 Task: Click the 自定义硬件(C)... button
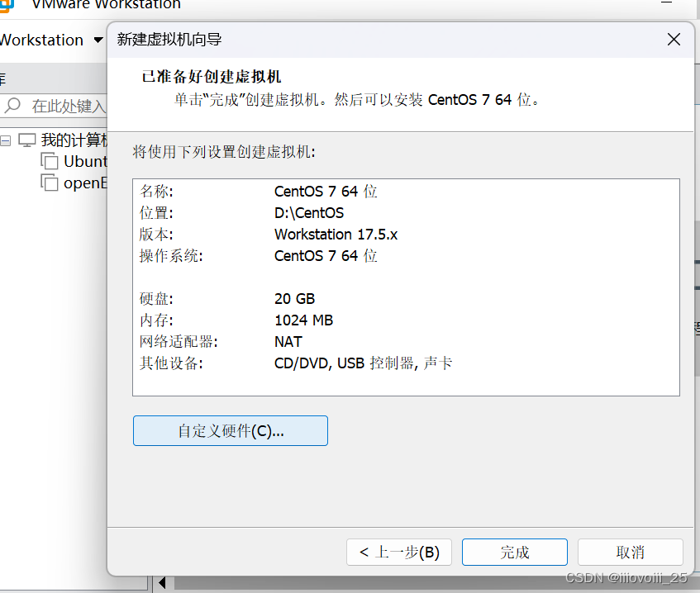click(x=231, y=430)
